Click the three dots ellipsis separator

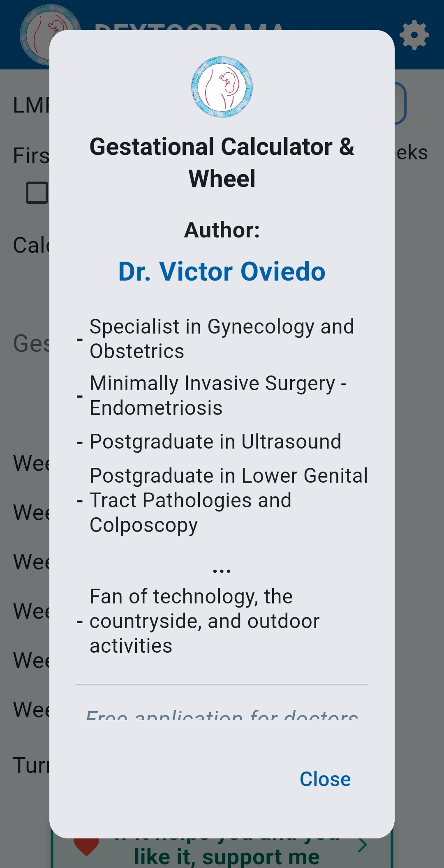coord(222,571)
